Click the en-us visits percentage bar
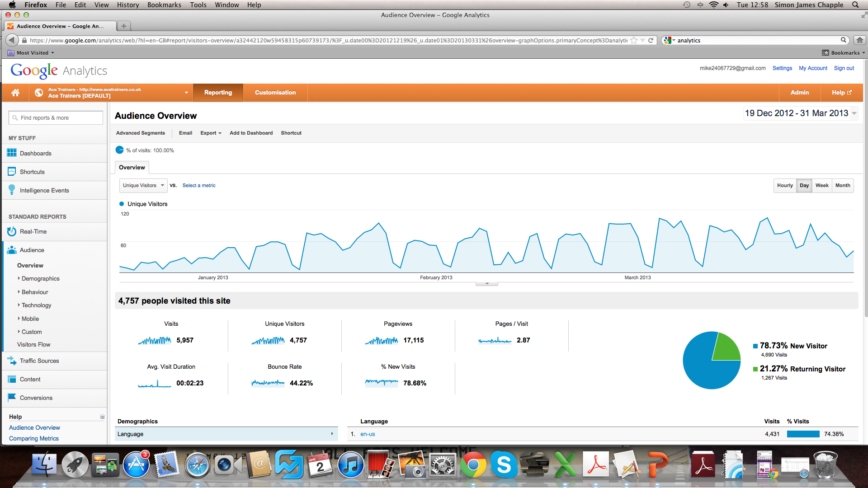Image resolution: width=868 pixels, height=488 pixels. [x=803, y=434]
